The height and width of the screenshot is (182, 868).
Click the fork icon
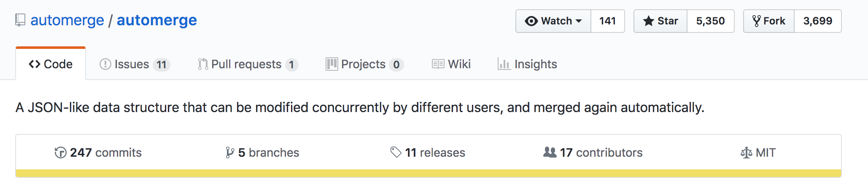click(x=757, y=21)
